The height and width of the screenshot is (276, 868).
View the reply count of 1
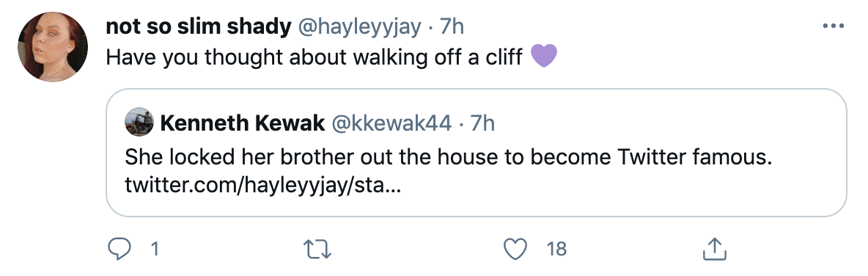(x=155, y=250)
